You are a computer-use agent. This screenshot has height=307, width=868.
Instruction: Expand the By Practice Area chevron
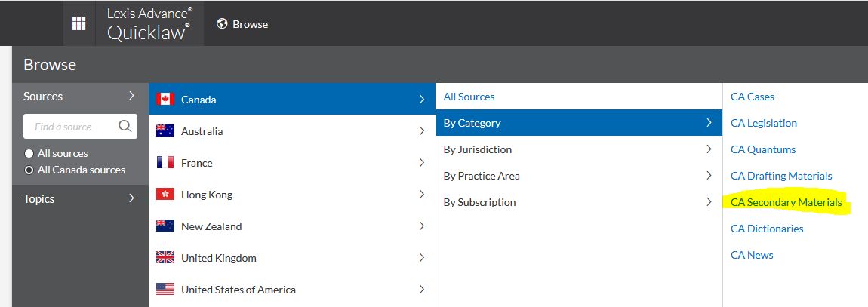coord(709,176)
